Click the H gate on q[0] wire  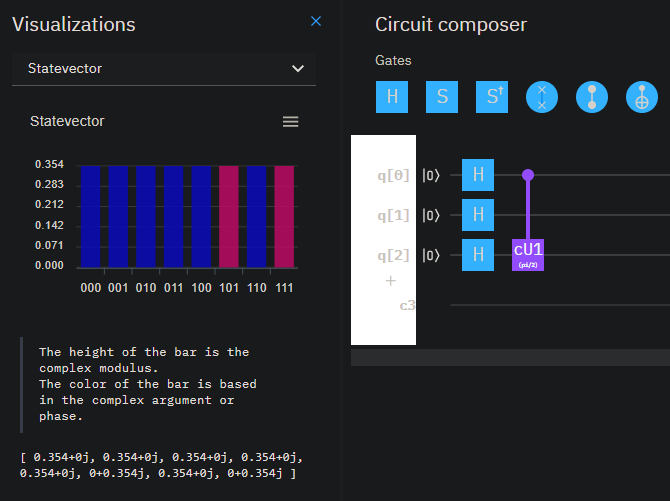click(x=478, y=175)
